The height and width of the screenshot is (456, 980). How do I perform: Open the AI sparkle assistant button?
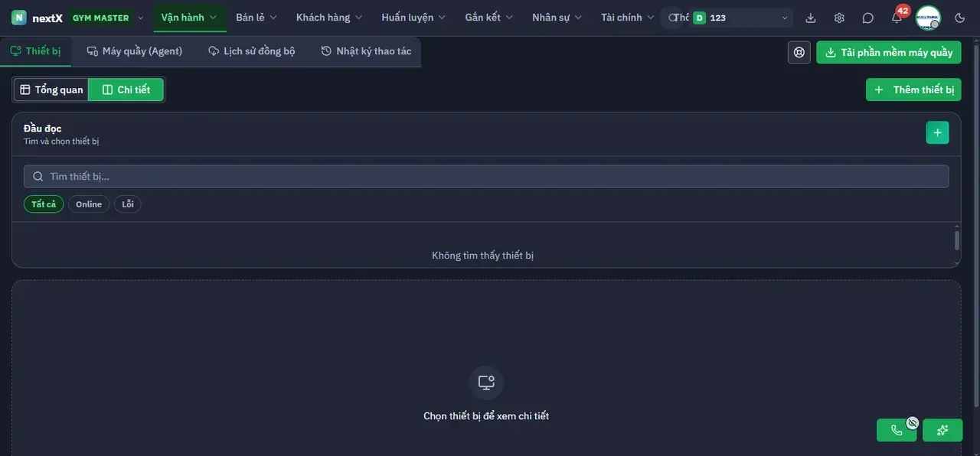pos(942,430)
